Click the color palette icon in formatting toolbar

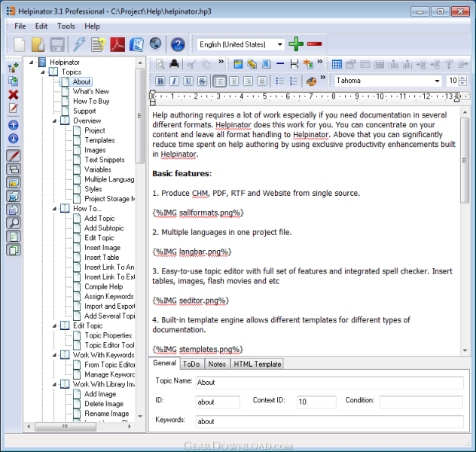tap(311, 81)
